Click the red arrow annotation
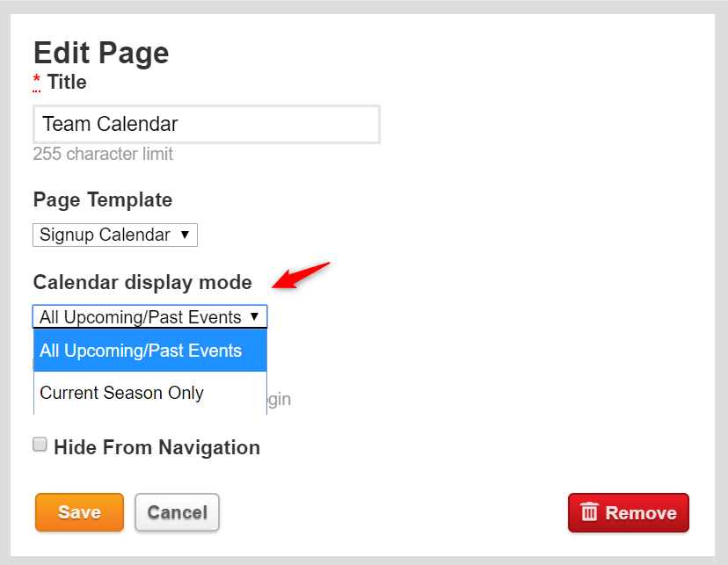Screen dimensions: 728x565 pos(301,273)
